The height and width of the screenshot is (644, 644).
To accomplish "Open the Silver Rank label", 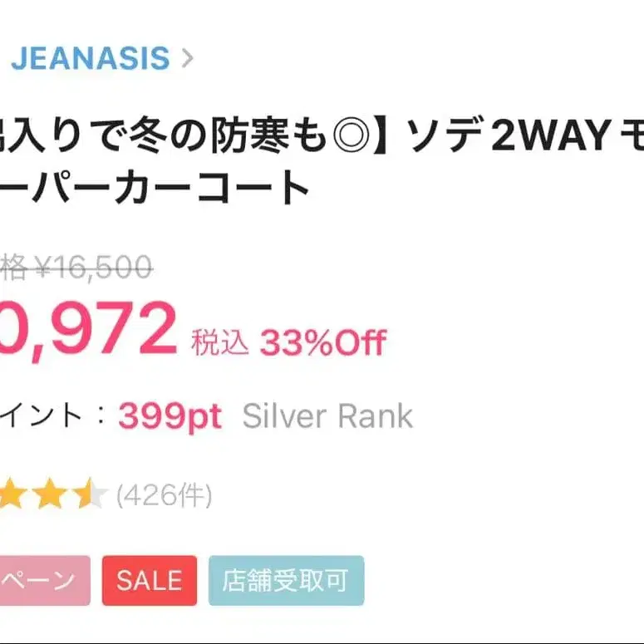I will (327, 415).
